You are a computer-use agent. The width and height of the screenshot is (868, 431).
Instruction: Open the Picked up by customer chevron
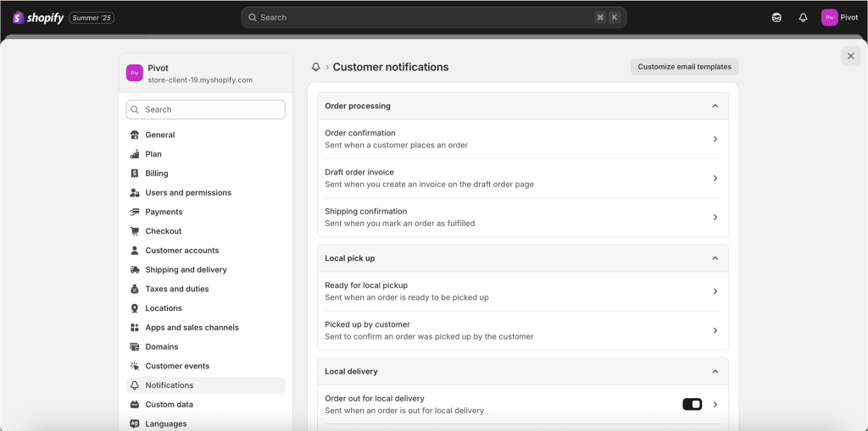tap(715, 330)
